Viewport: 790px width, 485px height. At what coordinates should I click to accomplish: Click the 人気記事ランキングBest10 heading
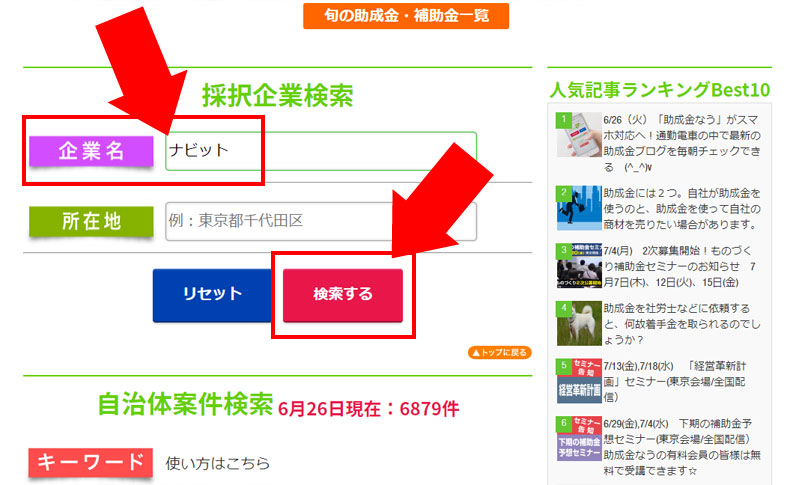659,90
